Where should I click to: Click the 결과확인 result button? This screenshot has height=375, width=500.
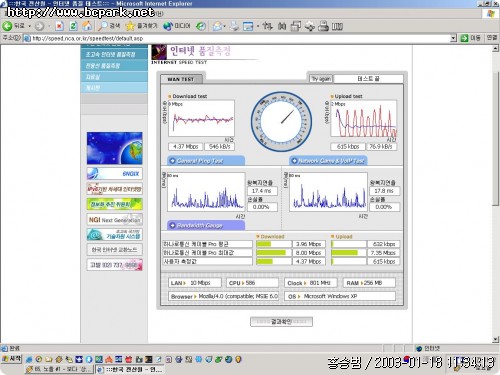pyautogui.click(x=281, y=322)
